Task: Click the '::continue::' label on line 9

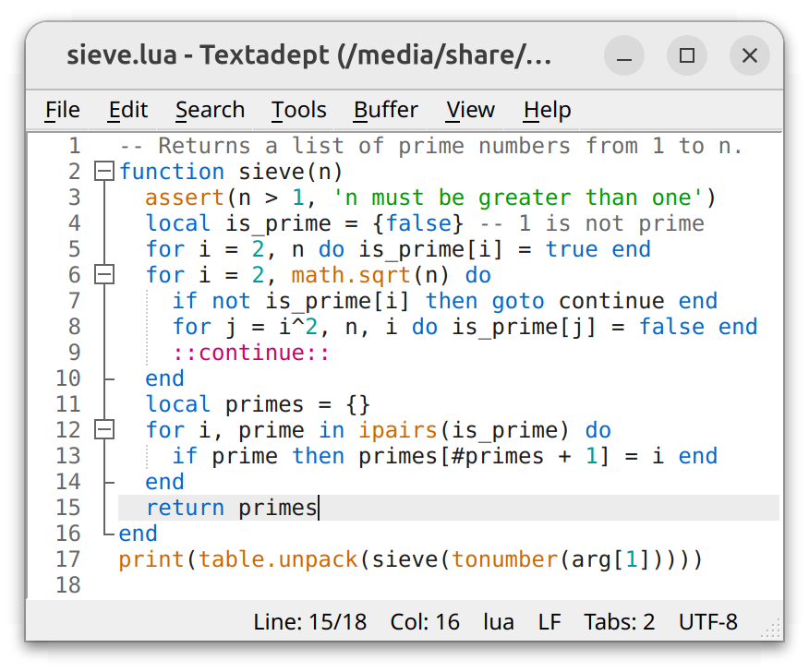Action: point(251,353)
